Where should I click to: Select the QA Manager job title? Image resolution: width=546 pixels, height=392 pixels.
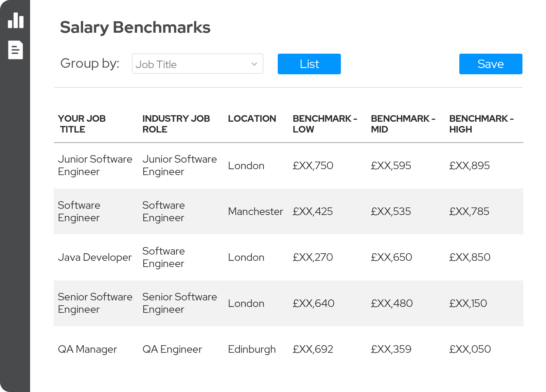[87, 349]
